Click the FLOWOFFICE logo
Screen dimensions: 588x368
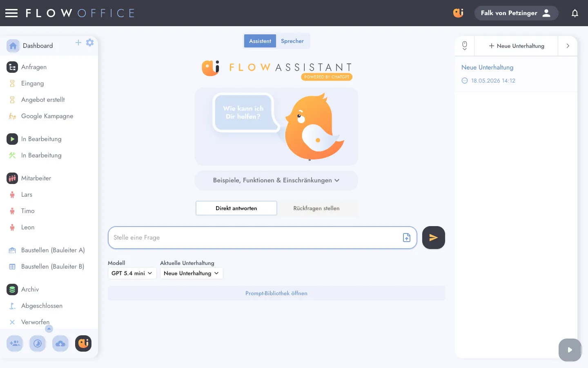[x=80, y=13]
